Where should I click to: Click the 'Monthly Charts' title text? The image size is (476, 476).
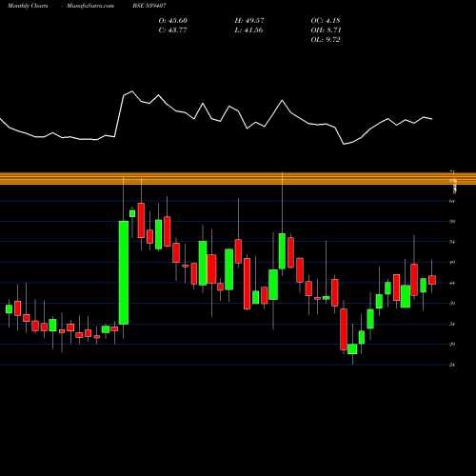(28, 6)
